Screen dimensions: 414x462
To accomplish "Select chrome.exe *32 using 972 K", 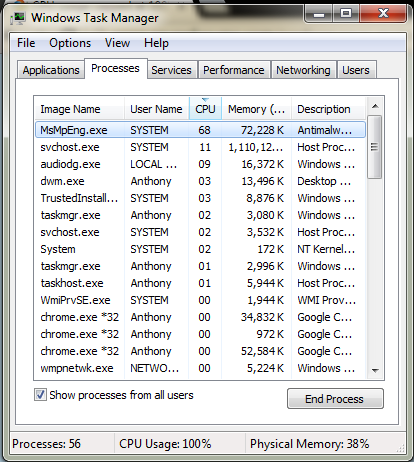I will click(x=200, y=334).
